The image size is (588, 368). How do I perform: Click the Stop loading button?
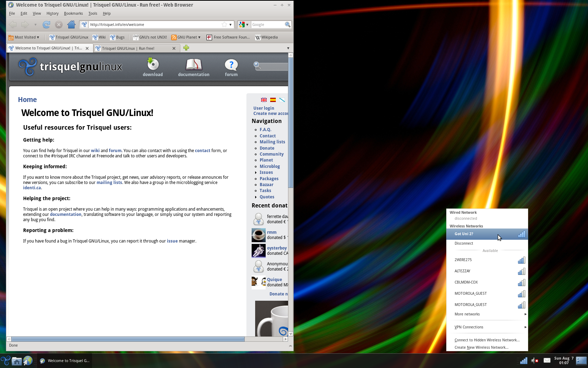[59, 25]
